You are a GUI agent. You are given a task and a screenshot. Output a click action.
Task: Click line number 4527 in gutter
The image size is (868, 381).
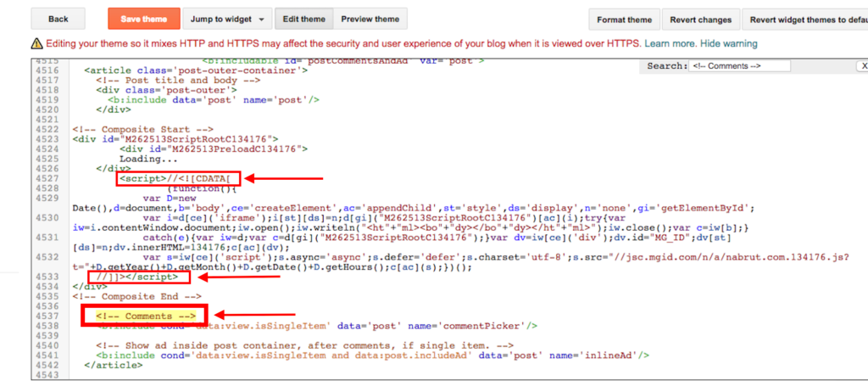(47, 178)
